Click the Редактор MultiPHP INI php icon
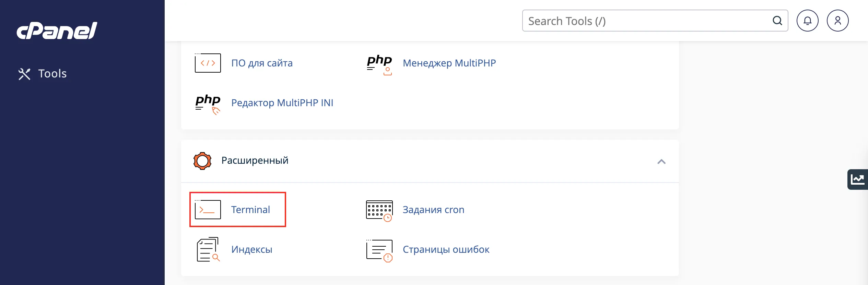This screenshot has height=285, width=868. coord(208,103)
